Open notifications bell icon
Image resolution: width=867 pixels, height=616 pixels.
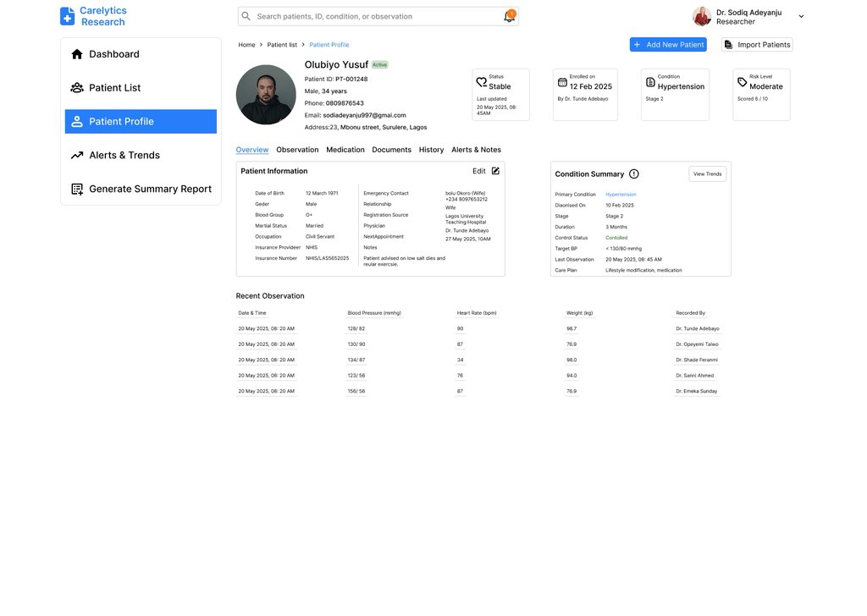(x=509, y=16)
